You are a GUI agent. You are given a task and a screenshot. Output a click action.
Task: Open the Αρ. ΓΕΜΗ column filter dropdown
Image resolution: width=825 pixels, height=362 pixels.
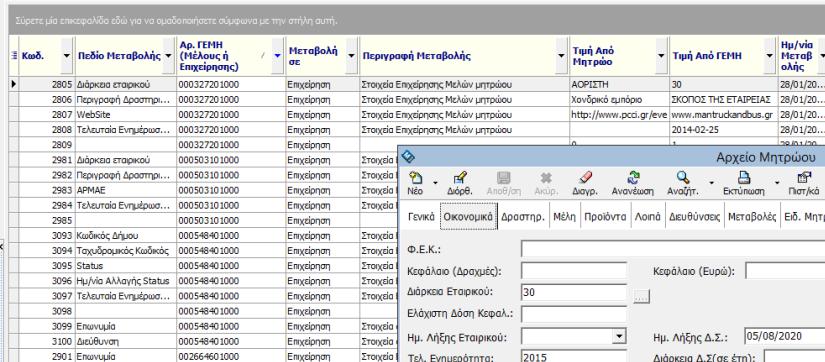277,56
